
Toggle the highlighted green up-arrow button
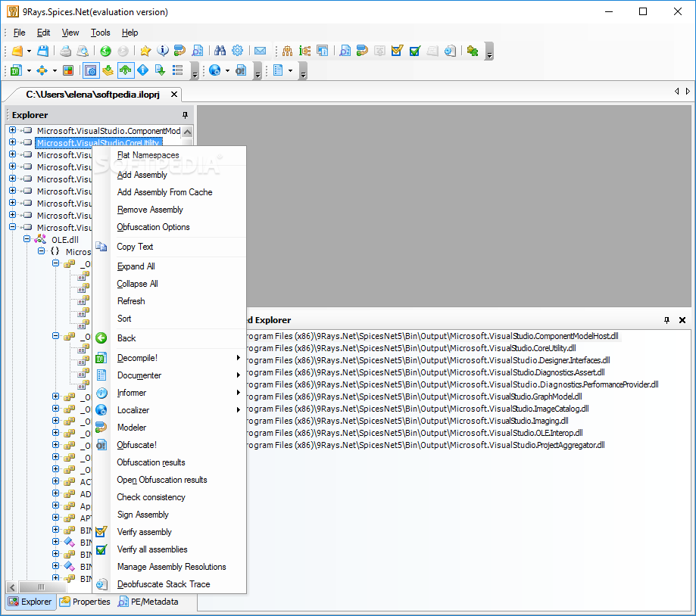coord(126,70)
